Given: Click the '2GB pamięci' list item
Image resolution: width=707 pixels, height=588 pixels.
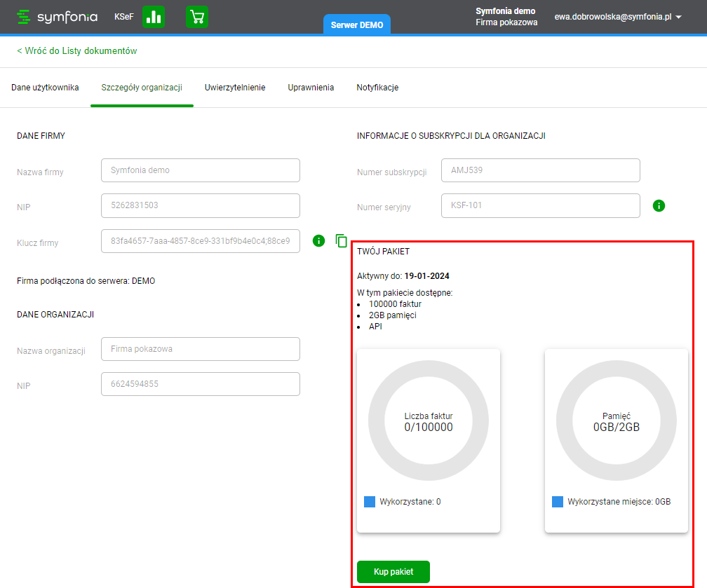Looking at the screenshot, I should coord(392,315).
